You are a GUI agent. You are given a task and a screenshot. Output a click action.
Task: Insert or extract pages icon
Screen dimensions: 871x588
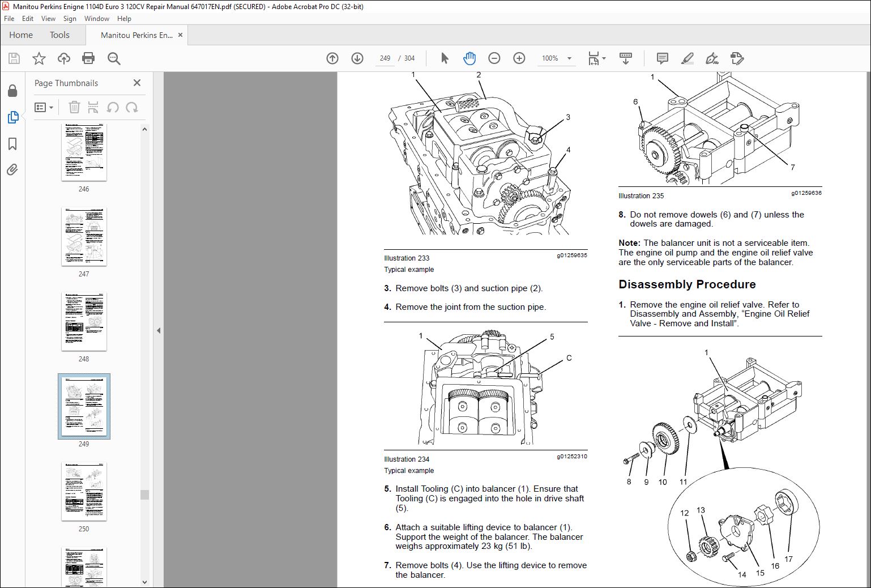click(x=93, y=107)
